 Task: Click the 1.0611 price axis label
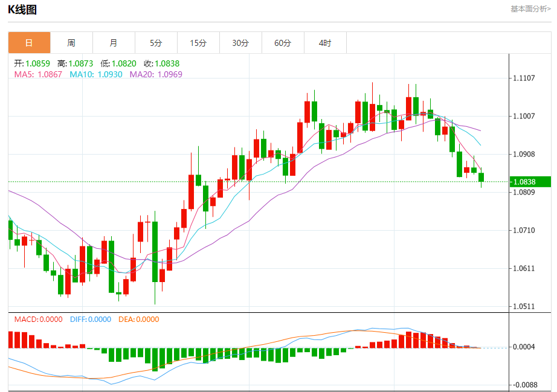[x=524, y=268]
